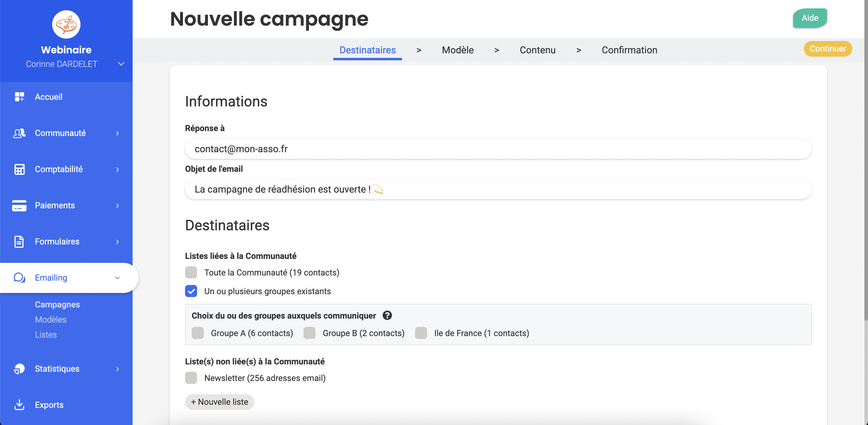
Task: Enable the Newsletter list checkbox
Action: (191, 378)
